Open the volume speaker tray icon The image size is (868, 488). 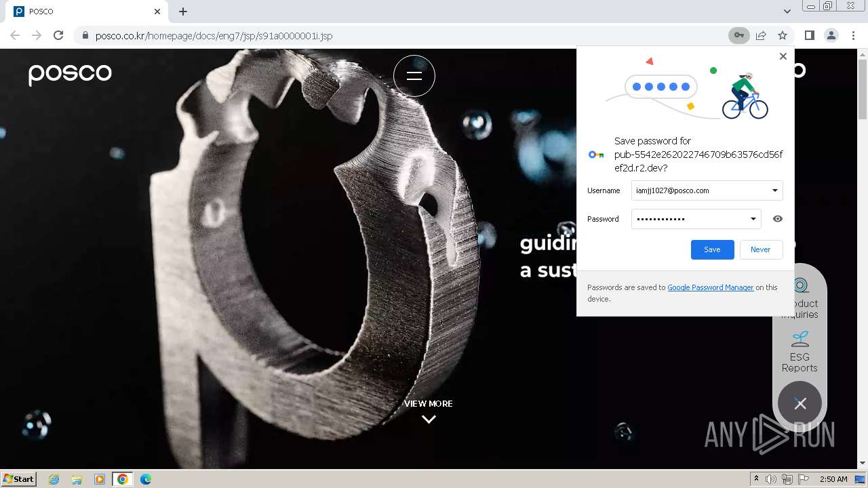[x=771, y=479]
